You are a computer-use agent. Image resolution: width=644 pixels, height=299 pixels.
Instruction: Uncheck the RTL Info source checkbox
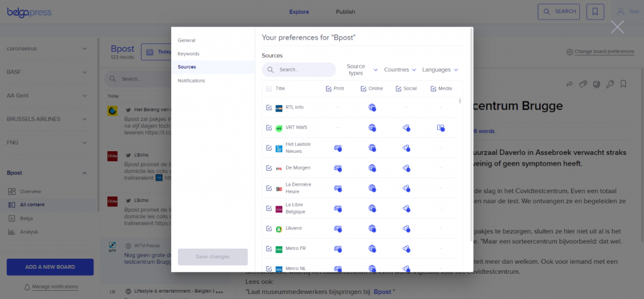(x=269, y=108)
